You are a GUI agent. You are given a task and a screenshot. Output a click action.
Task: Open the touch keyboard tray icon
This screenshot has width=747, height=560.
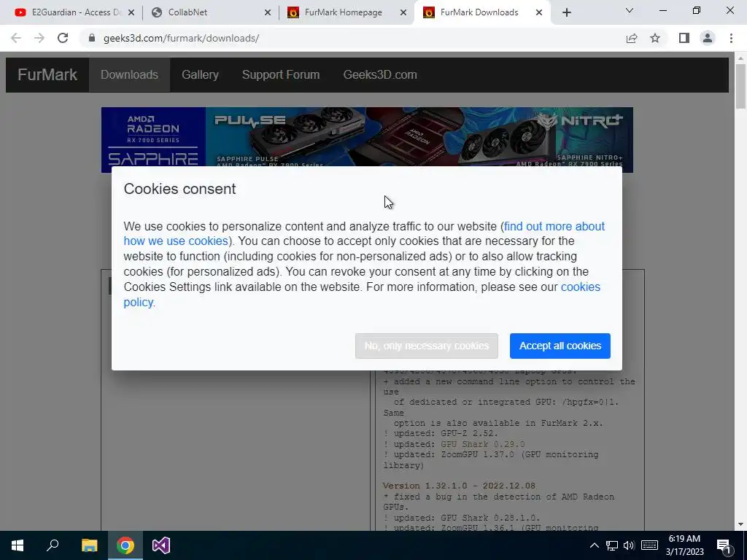tap(649, 545)
